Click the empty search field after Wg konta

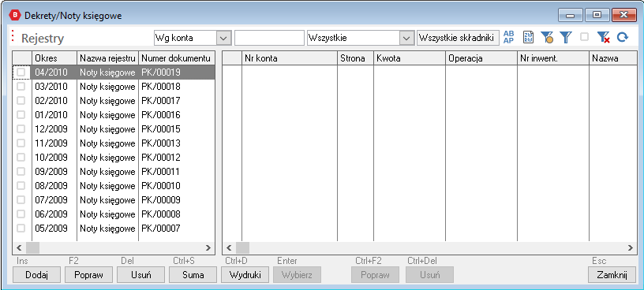pos(269,38)
